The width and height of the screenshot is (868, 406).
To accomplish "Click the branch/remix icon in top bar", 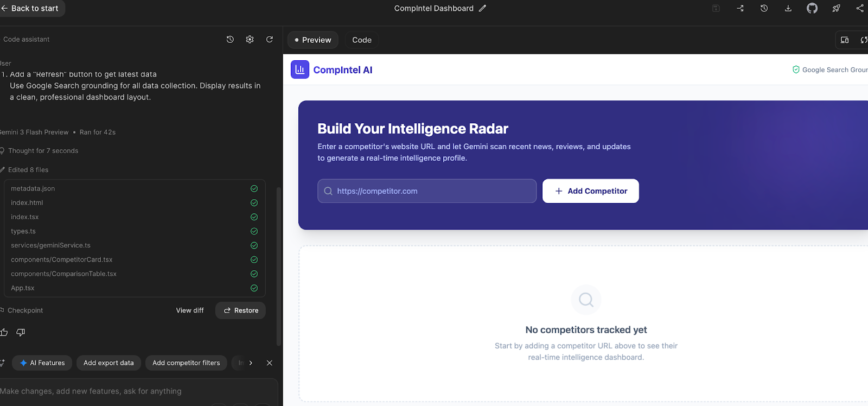I will point(740,8).
